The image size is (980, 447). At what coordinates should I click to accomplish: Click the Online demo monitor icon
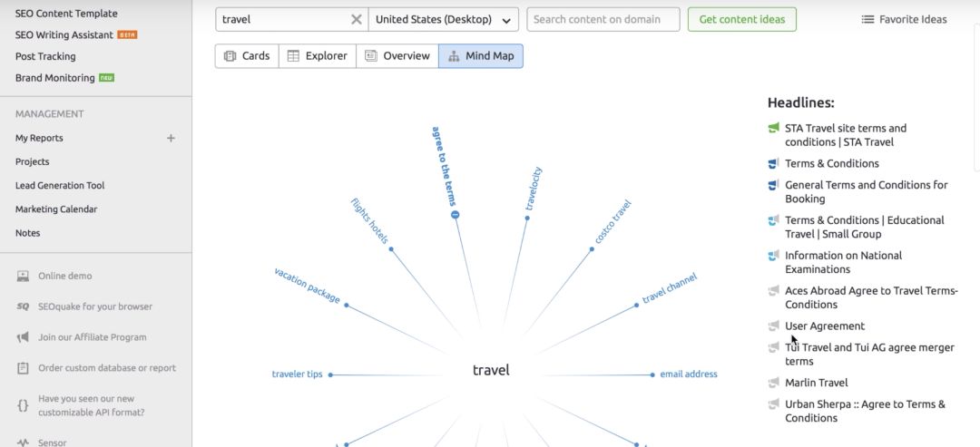tap(23, 276)
